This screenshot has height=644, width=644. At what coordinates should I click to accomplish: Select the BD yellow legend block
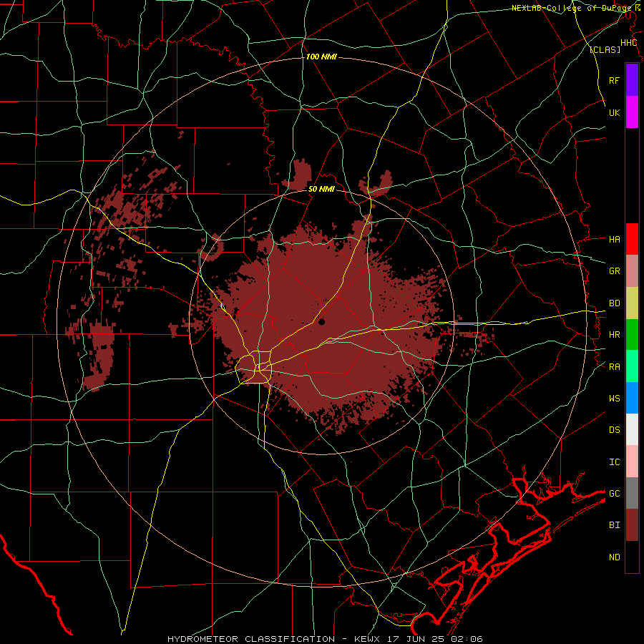coord(632,303)
